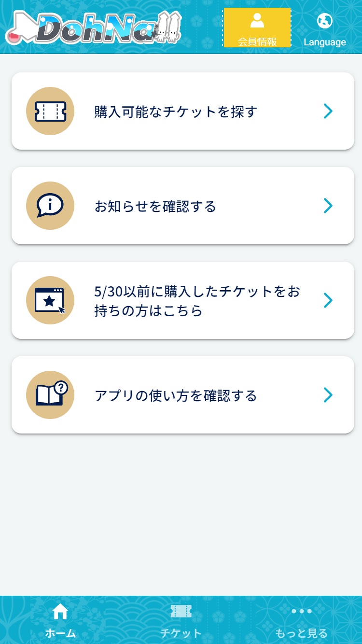The image size is (362, 644).
Task: Switch to the チケット tab
Action: [x=181, y=633]
